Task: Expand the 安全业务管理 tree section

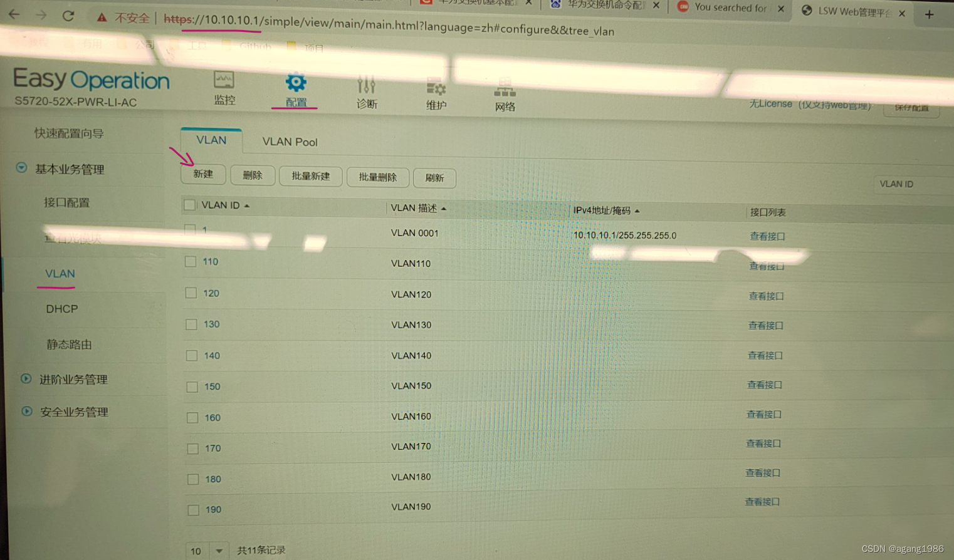Action: point(27,411)
